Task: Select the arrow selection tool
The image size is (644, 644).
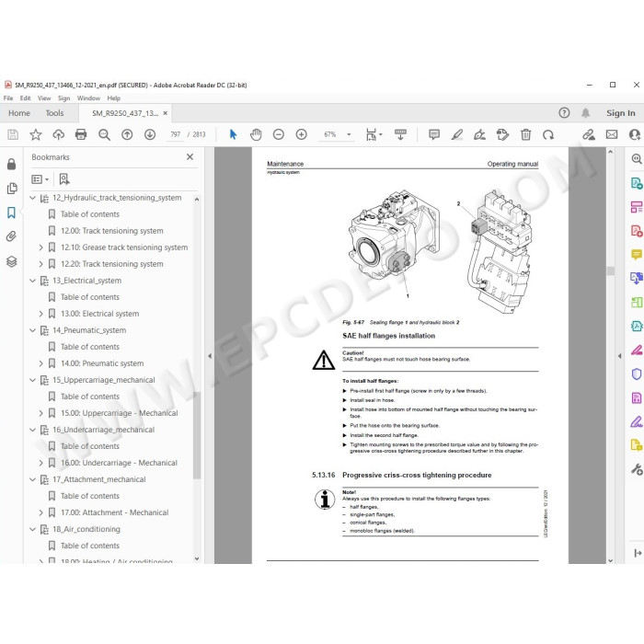Action: pyautogui.click(x=233, y=134)
